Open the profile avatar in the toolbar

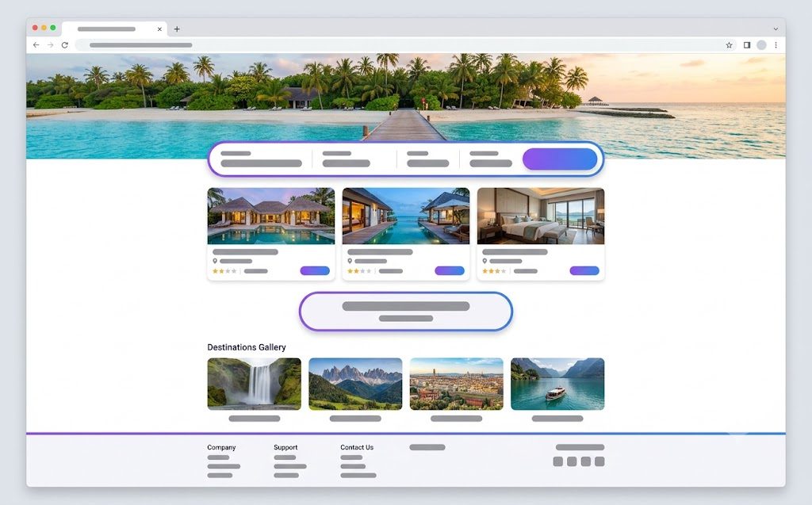coord(761,45)
